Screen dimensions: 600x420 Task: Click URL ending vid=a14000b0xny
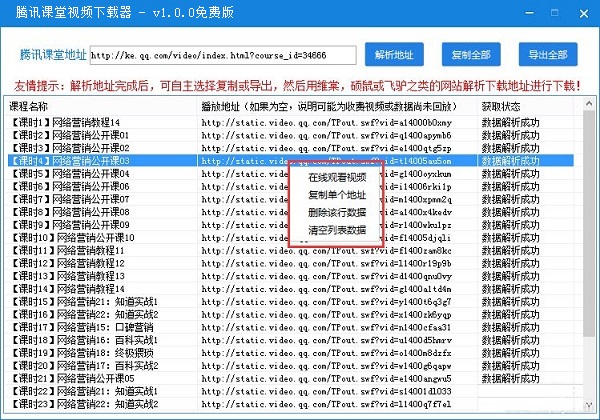[326, 123]
